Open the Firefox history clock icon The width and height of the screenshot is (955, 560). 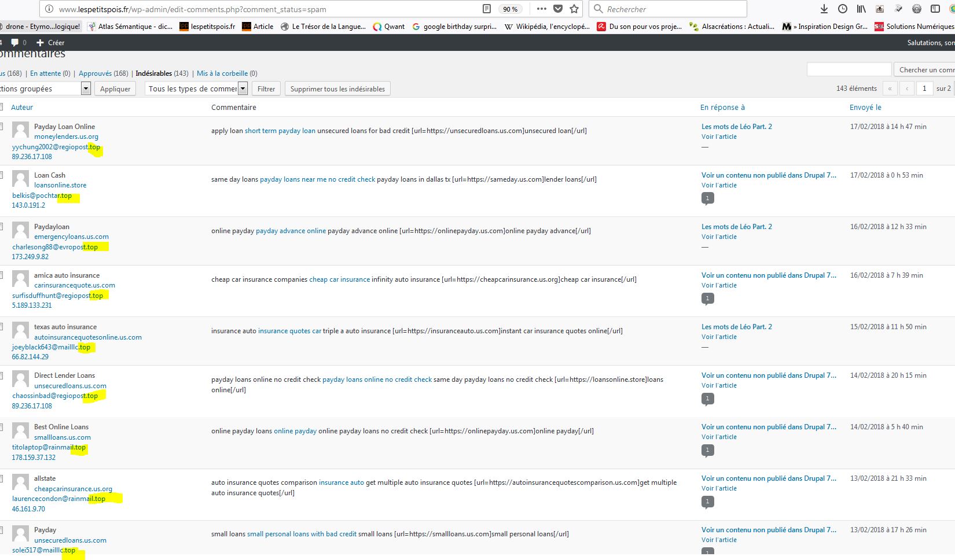(x=843, y=9)
